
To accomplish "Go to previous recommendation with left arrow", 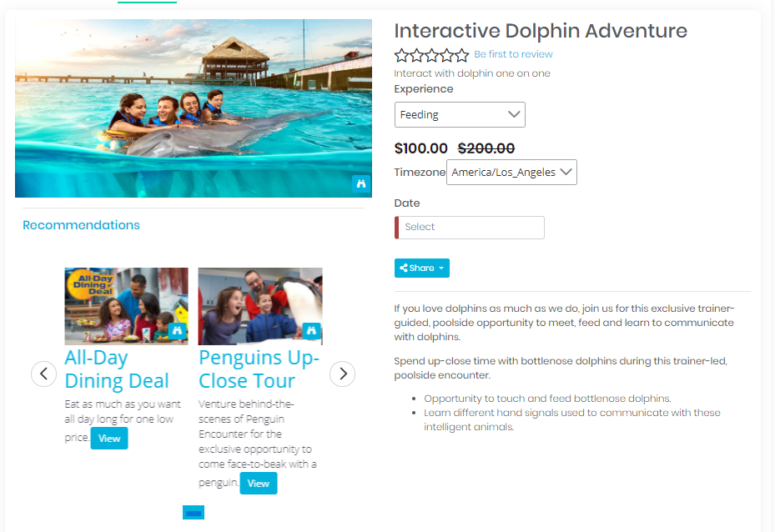I will (43, 374).
